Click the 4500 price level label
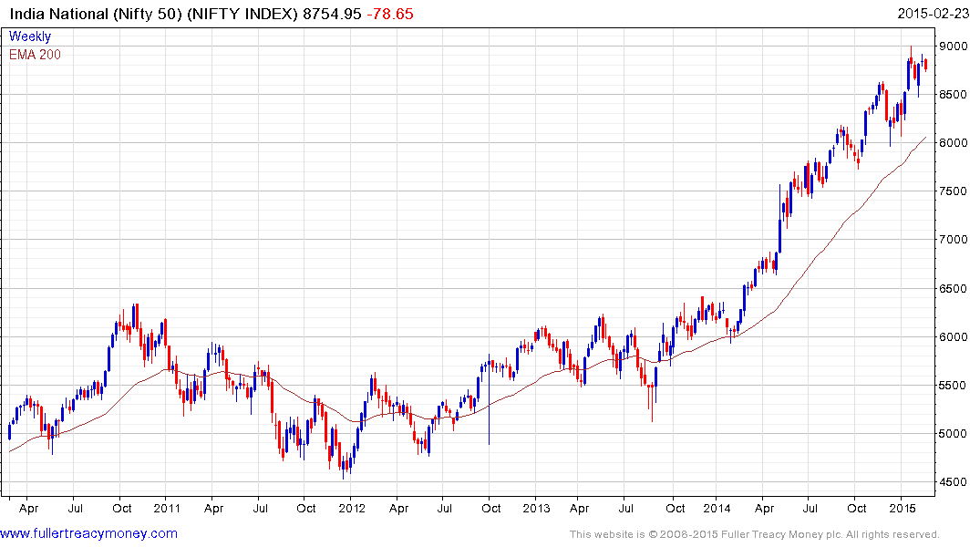 [954, 482]
